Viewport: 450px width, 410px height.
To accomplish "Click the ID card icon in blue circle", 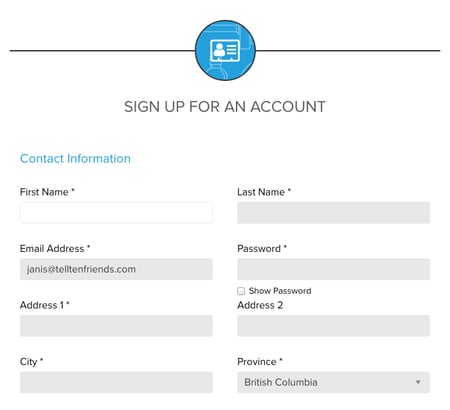I will (225, 50).
